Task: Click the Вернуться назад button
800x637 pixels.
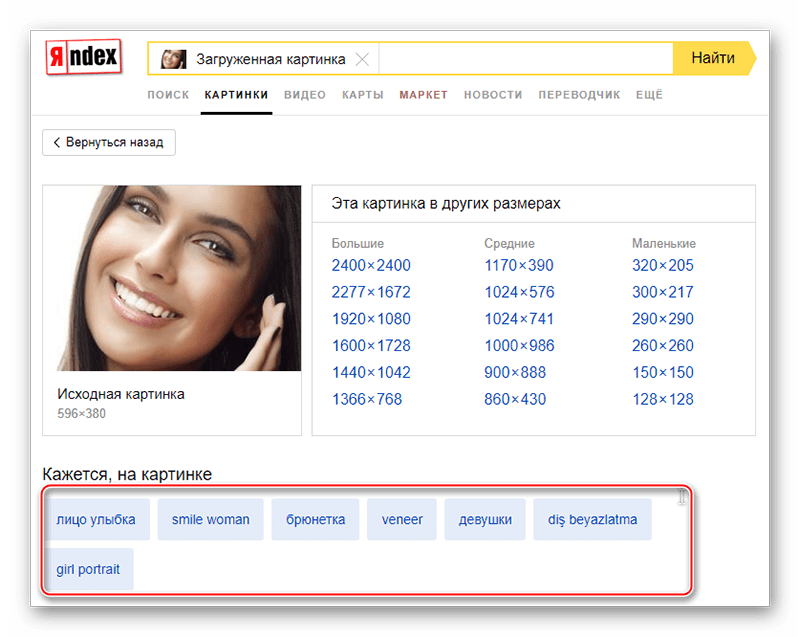Action: click(109, 142)
